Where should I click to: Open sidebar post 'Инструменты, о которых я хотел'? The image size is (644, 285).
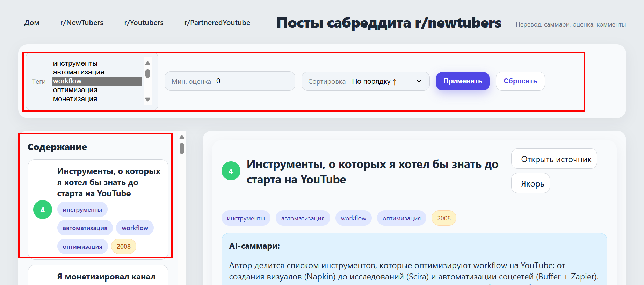pyautogui.click(x=109, y=182)
